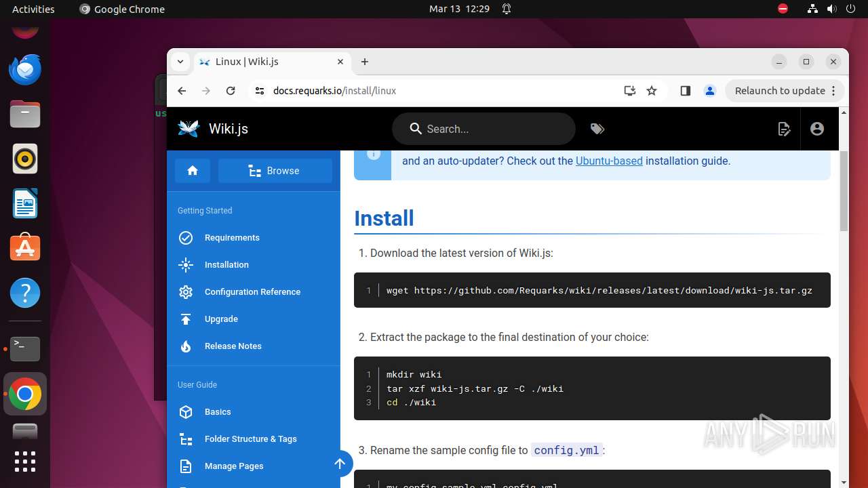Launch Thunderbird from the dock
This screenshot has width=868, height=488.
click(x=25, y=69)
